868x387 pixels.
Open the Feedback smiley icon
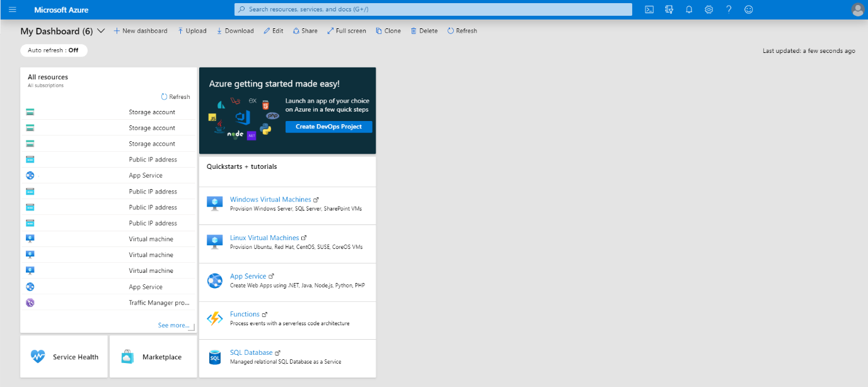pos(748,9)
